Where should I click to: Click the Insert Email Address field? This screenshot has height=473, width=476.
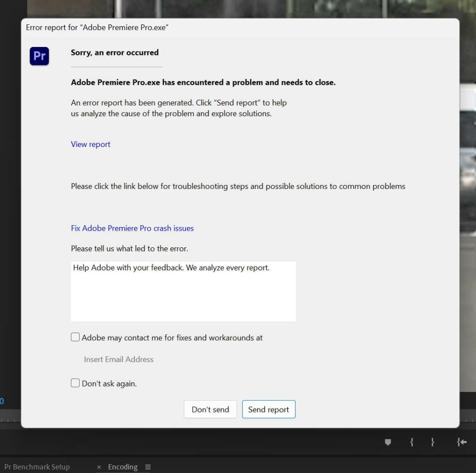[119, 359]
